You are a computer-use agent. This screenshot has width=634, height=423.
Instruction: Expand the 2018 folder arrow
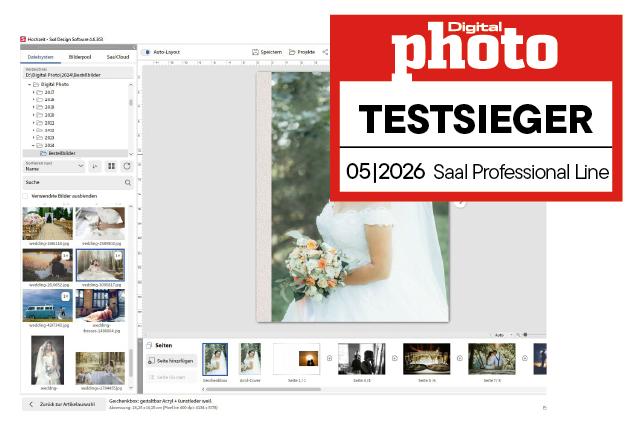pos(34,99)
